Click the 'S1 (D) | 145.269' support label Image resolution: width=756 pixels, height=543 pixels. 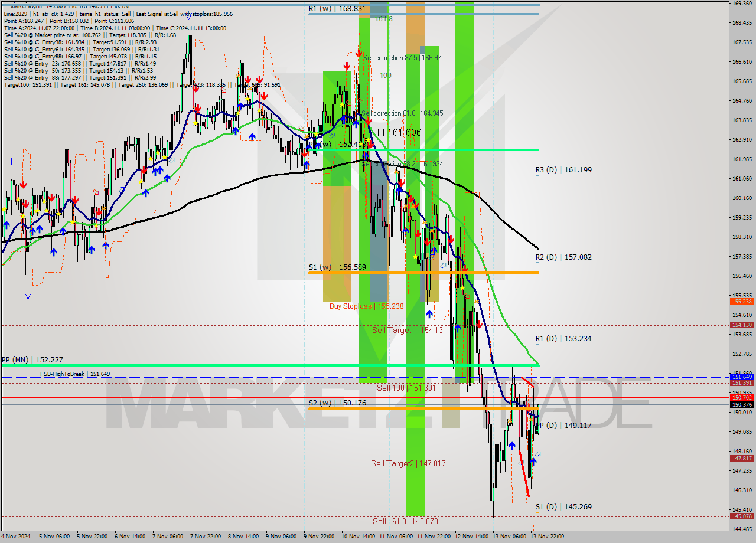(x=563, y=507)
